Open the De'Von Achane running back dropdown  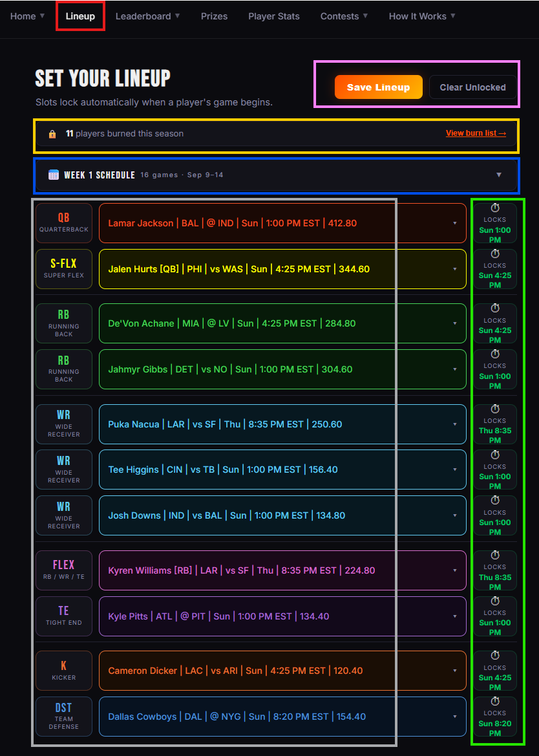(282, 323)
